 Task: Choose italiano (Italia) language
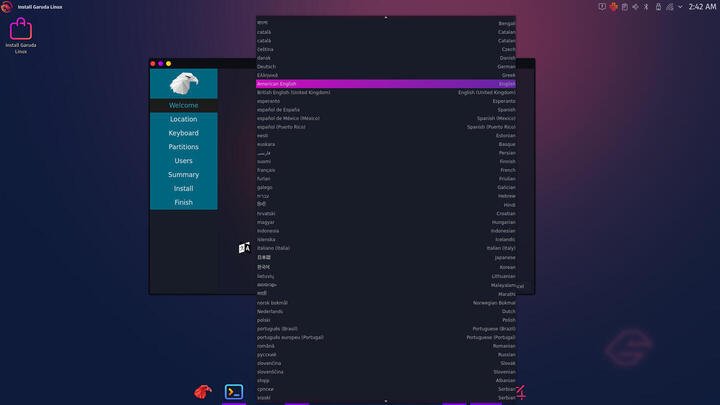[x=386, y=248]
